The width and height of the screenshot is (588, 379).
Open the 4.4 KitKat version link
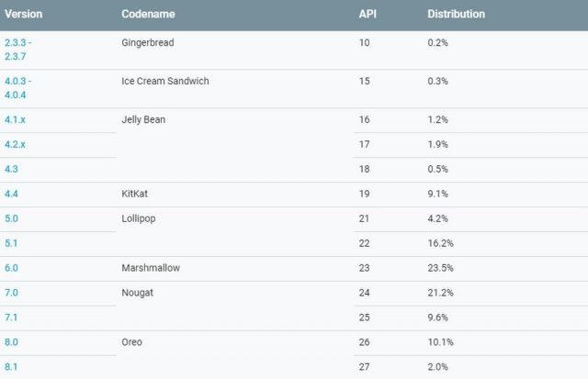tap(10, 194)
